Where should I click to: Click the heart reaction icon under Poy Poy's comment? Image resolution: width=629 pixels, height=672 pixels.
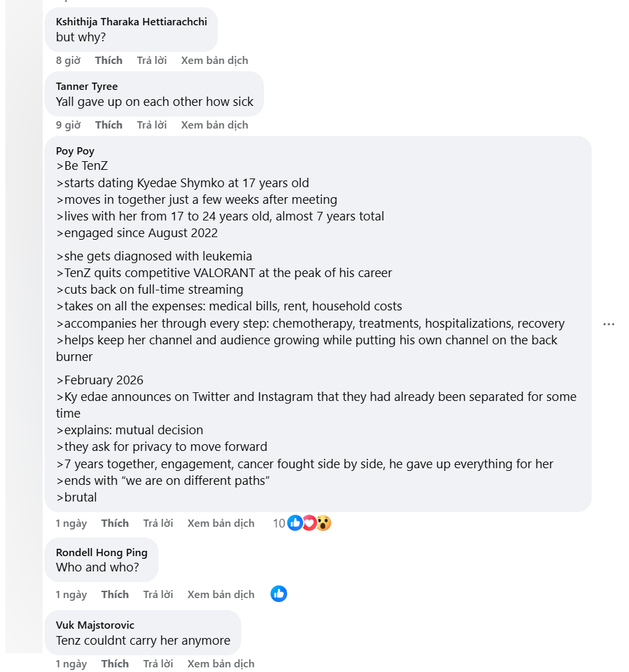tap(309, 523)
